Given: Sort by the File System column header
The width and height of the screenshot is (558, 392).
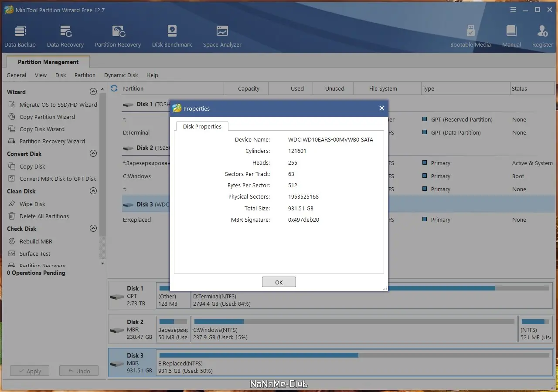Looking at the screenshot, I should (387, 88).
